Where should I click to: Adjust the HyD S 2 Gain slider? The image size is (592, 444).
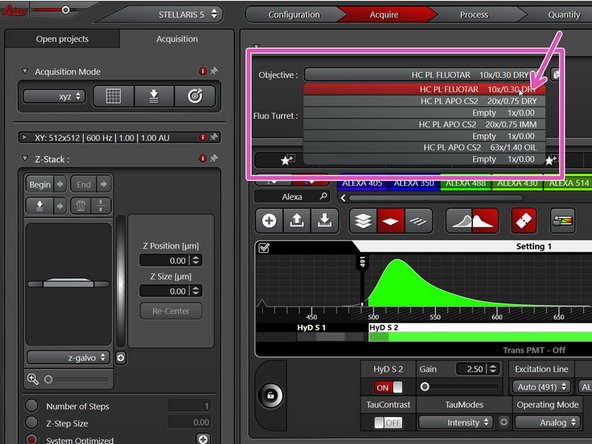[425, 387]
